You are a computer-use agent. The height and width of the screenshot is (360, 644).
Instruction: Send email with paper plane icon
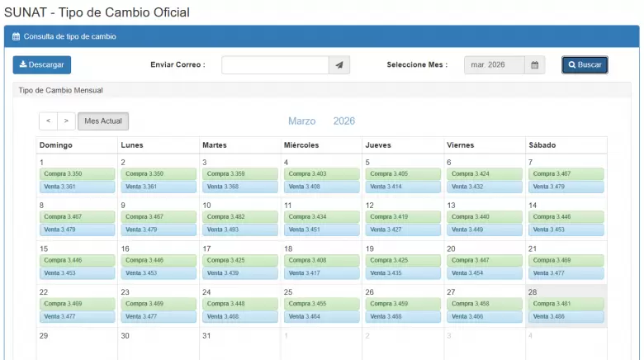click(x=339, y=65)
